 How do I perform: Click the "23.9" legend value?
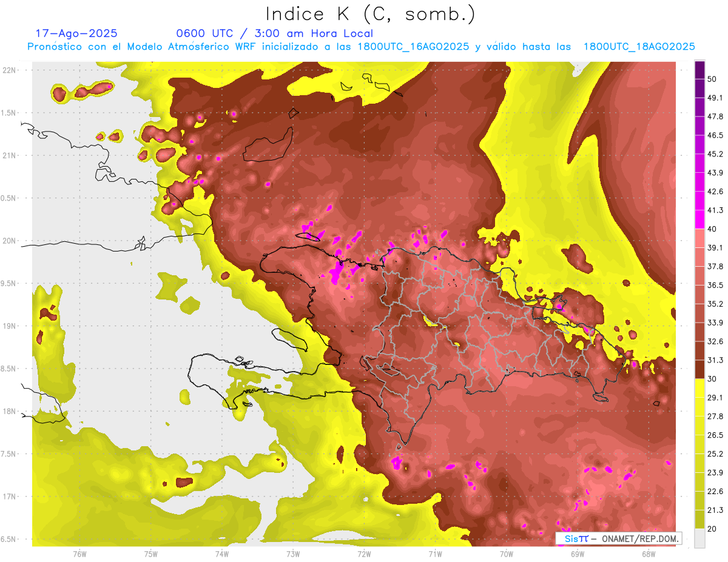(715, 473)
